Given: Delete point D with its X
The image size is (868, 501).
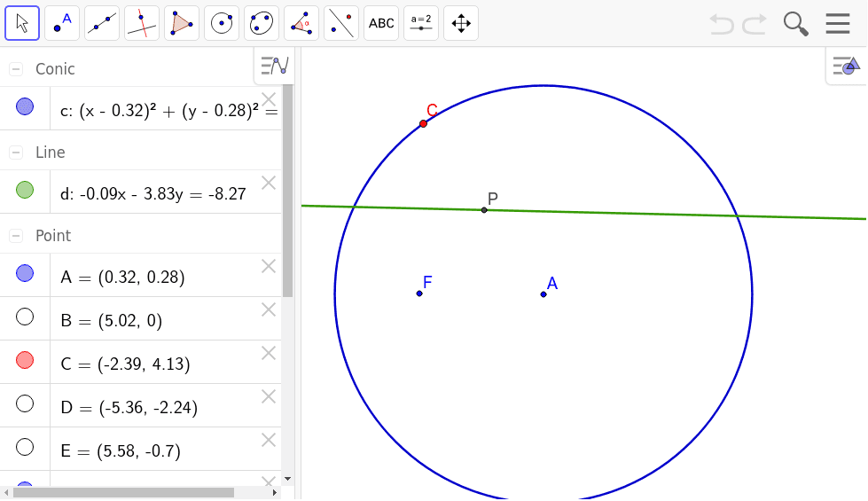Looking at the screenshot, I should tap(269, 396).
